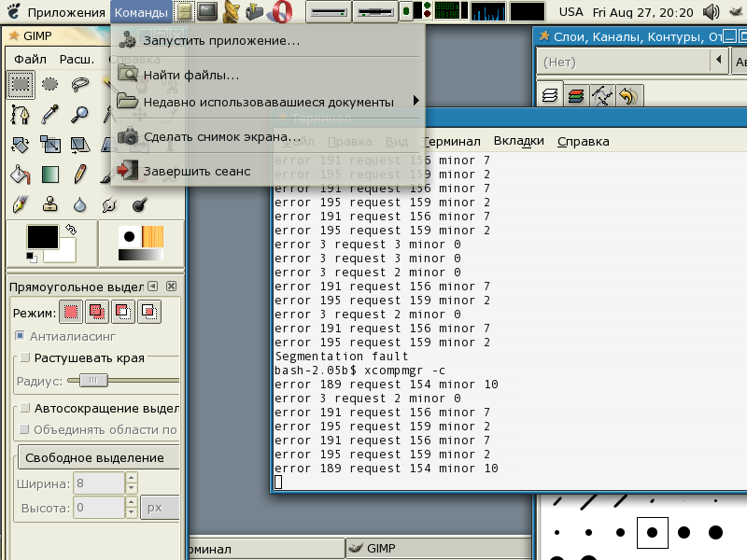
Task: Open the px units dropdown
Action: 160,508
